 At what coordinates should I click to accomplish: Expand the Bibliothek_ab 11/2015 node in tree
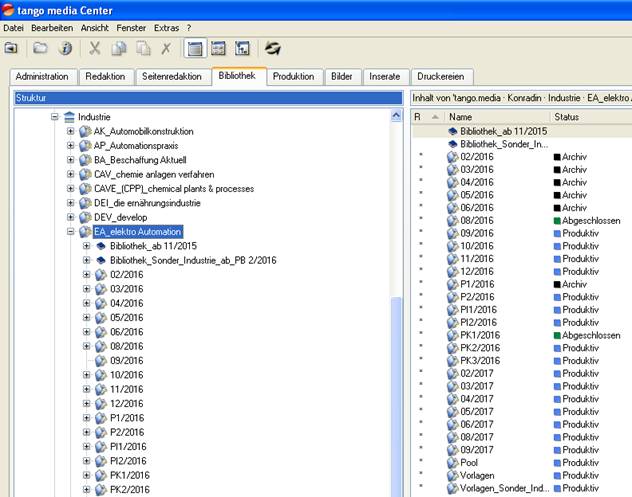click(x=87, y=245)
